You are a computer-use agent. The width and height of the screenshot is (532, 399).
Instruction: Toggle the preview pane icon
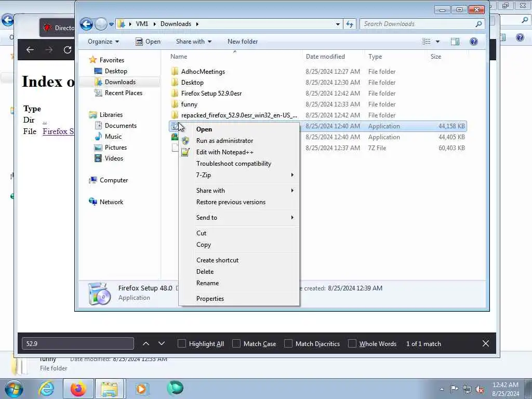coord(455,42)
